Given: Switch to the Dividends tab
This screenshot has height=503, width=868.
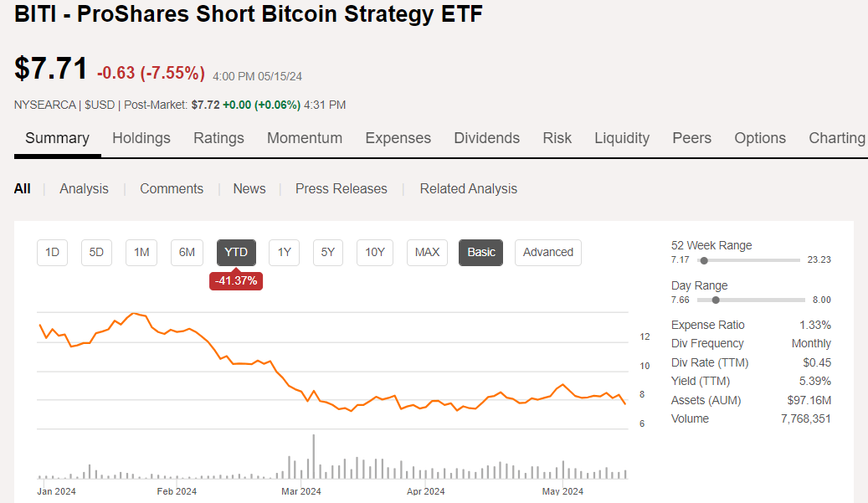Looking at the screenshot, I should pyautogui.click(x=486, y=138).
